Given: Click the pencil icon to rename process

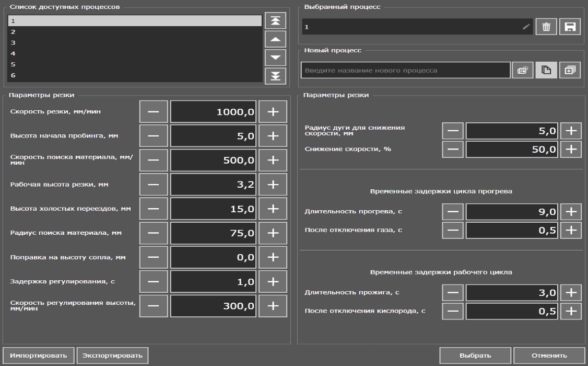Looking at the screenshot, I should coord(526,27).
